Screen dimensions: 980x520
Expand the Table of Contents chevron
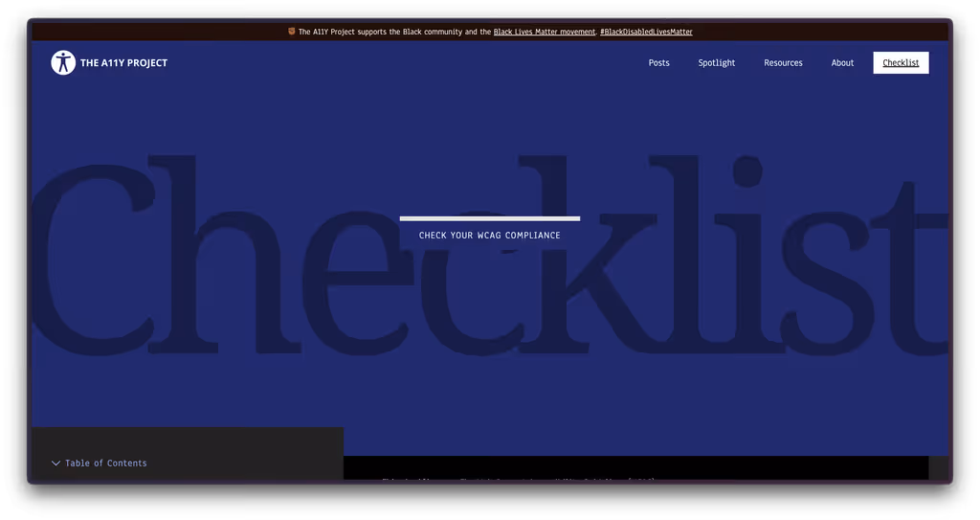coord(56,463)
